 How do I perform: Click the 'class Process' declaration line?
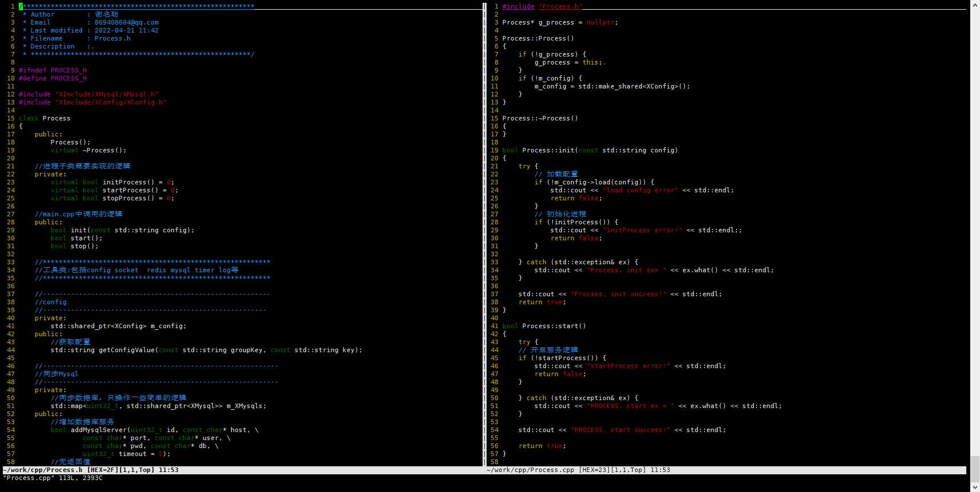pos(45,119)
